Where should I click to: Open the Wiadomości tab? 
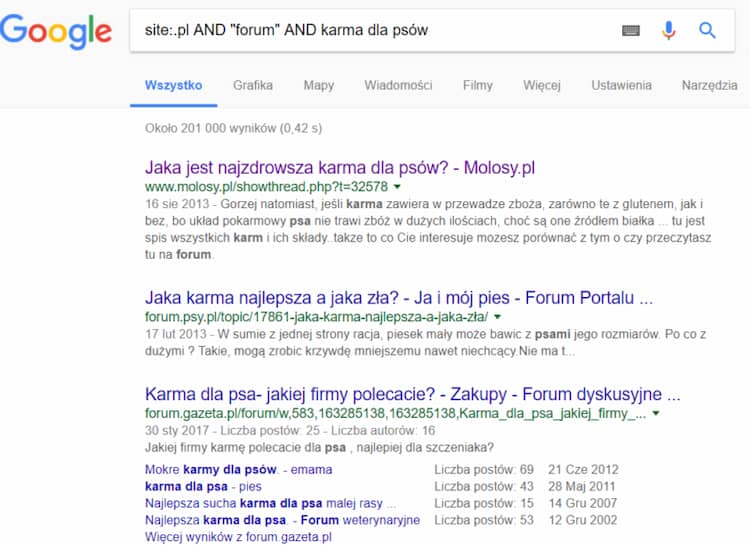click(x=398, y=86)
